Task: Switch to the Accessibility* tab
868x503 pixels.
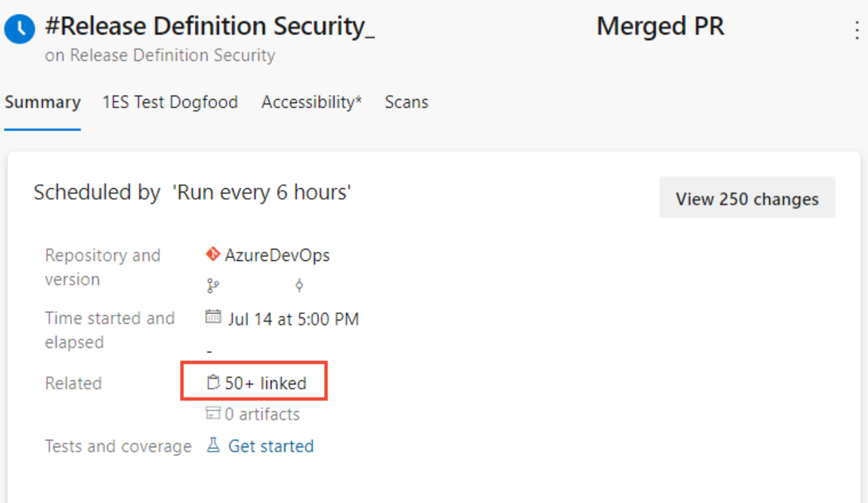Action: click(312, 102)
